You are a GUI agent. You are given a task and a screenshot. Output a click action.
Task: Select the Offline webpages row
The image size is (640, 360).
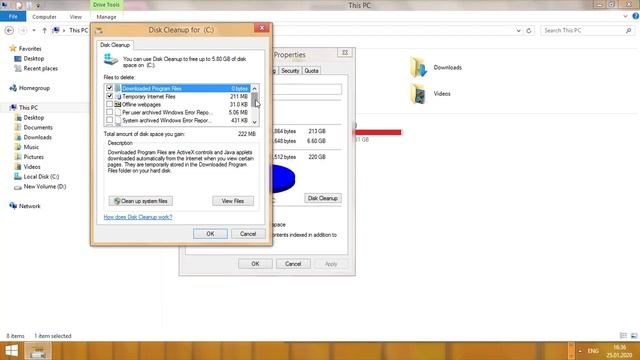click(x=178, y=104)
